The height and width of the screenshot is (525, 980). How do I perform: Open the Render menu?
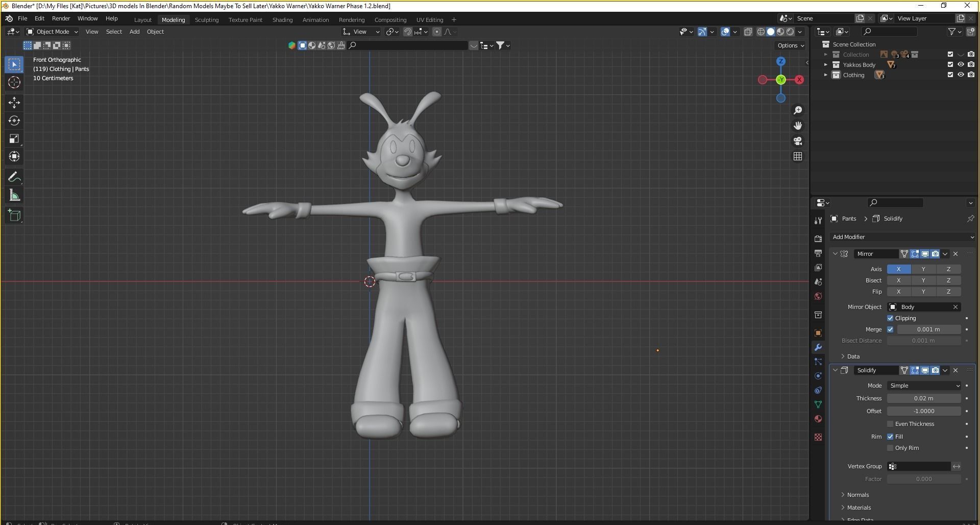(61, 18)
